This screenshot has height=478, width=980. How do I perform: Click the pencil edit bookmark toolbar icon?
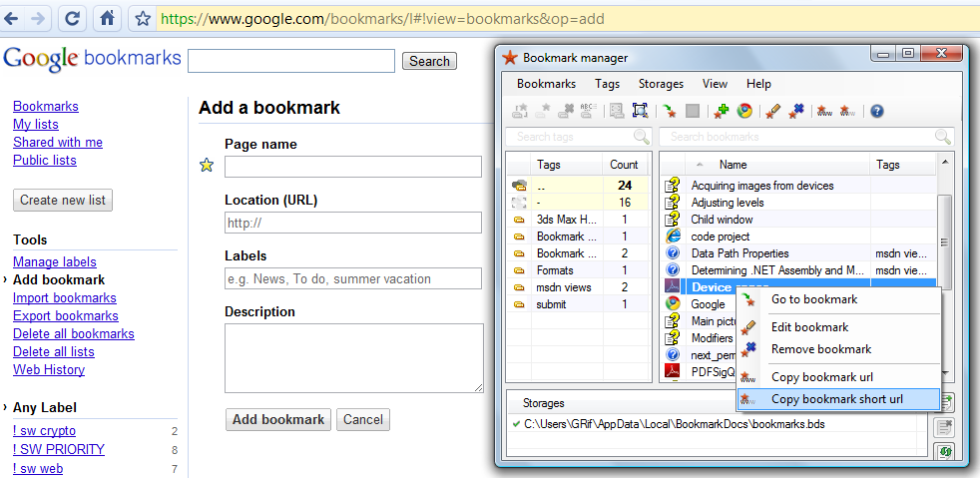pyautogui.click(x=773, y=111)
